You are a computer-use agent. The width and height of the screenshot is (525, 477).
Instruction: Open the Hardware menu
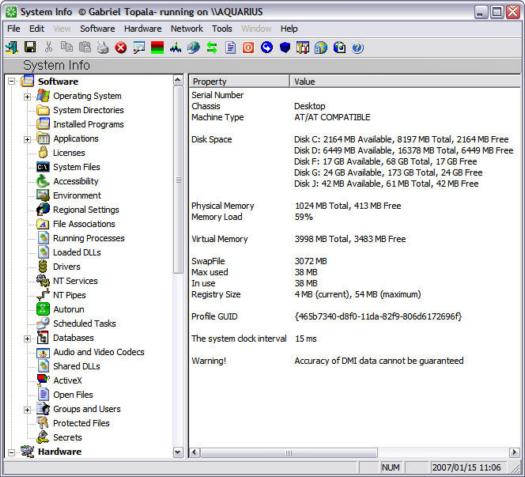point(143,29)
